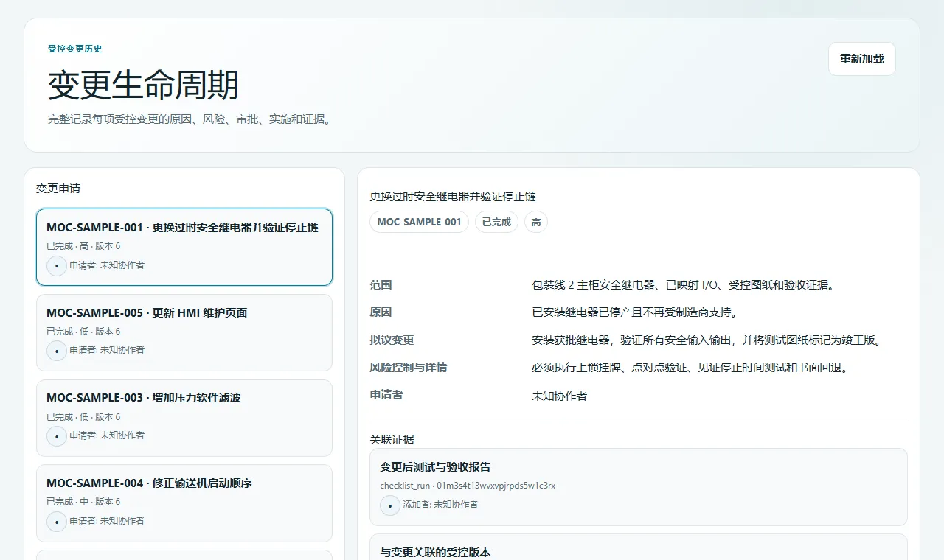
Task: Select MOC-SAMPLE-001 更换过时安全继电器 request card
Action: point(184,247)
